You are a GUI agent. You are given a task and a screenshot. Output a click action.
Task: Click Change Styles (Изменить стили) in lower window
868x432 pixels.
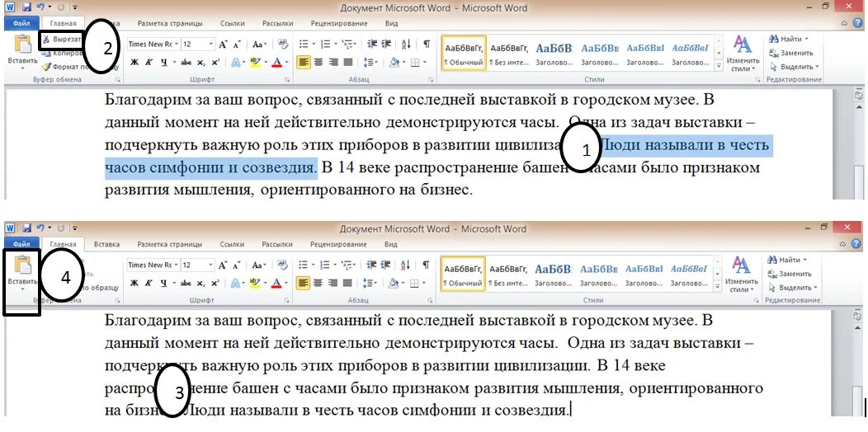[742, 274]
